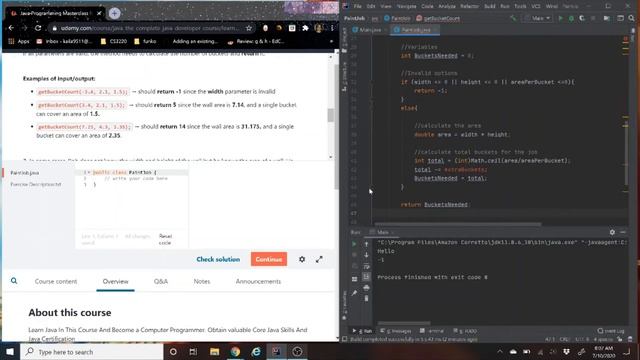Open the Run tool window tab at bottom
The width and height of the screenshot is (640, 360).
point(362,331)
